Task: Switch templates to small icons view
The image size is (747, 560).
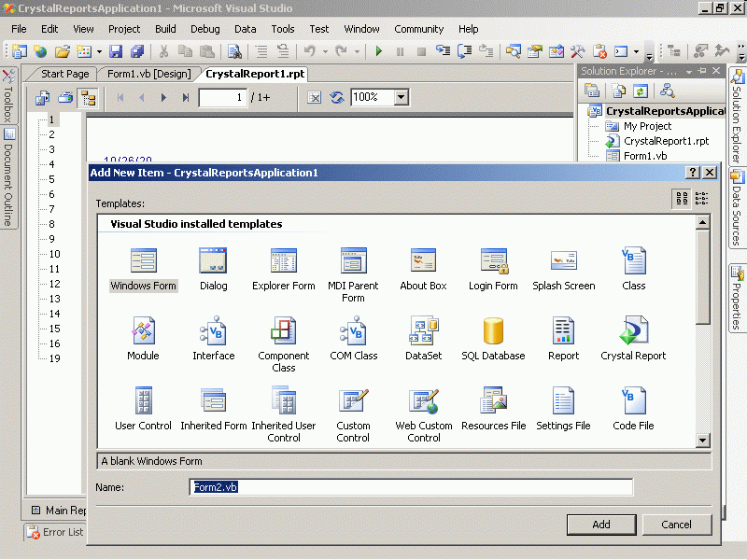Action: pos(702,198)
